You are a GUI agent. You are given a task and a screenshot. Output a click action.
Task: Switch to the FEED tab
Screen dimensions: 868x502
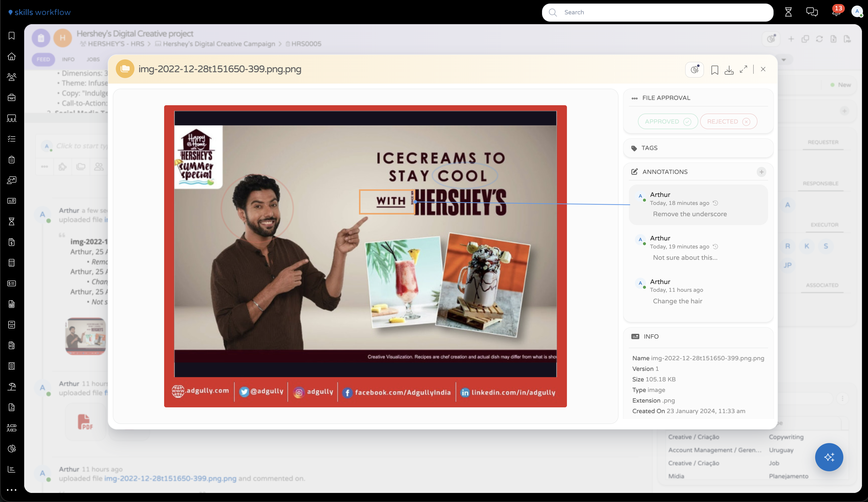(x=43, y=60)
